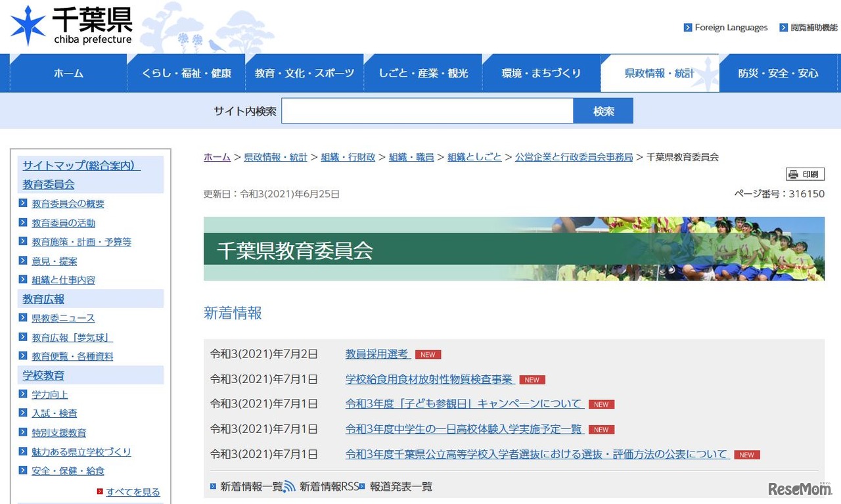Open the くらし・福祉・健康 tab
This screenshot has height=504, width=841.
coord(187,74)
